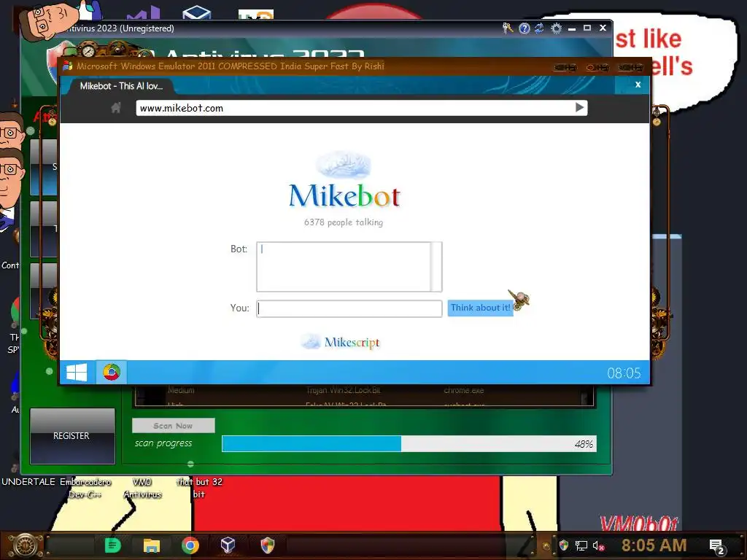Open Antivirus settings gear icon
The image size is (747, 560).
tap(556, 28)
